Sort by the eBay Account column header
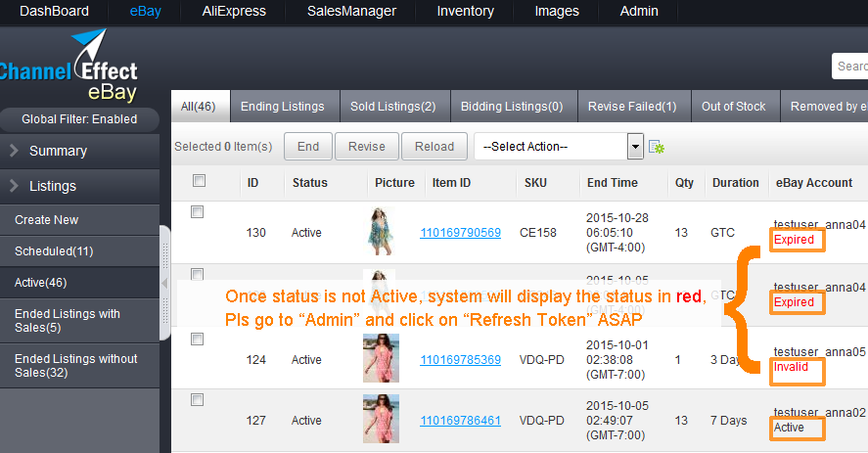 tap(814, 183)
